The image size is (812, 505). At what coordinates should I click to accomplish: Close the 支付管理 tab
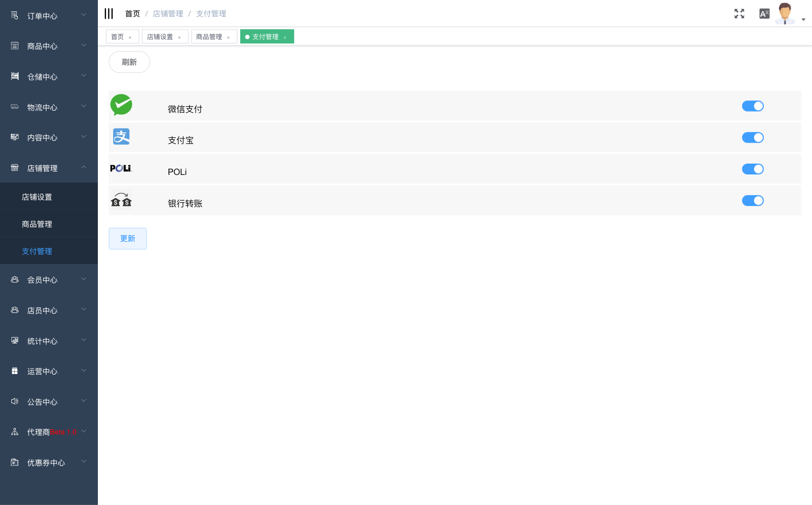point(285,38)
